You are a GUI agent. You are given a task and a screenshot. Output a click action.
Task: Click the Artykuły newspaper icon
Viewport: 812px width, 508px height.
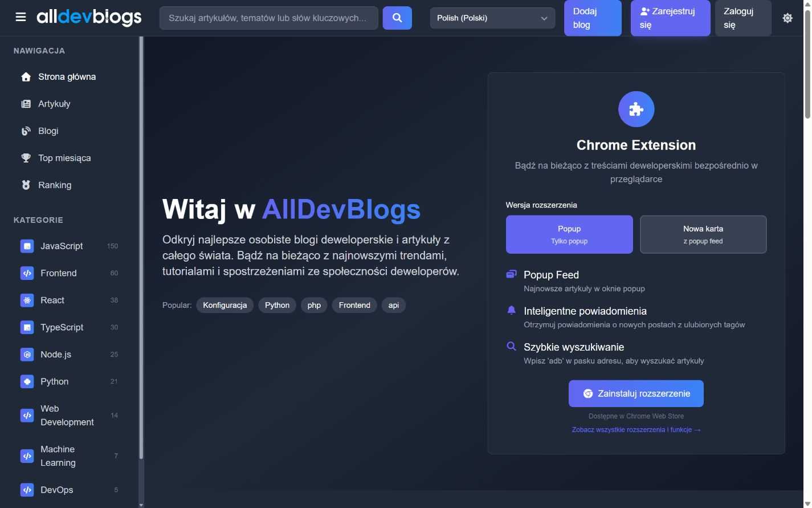tap(26, 104)
